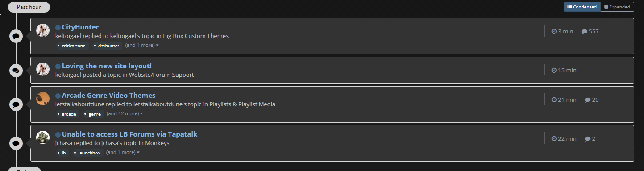Screen dimensions: 644x171
Task: Expand the "and 12 more" tags list
Action: pyautogui.click(x=125, y=114)
